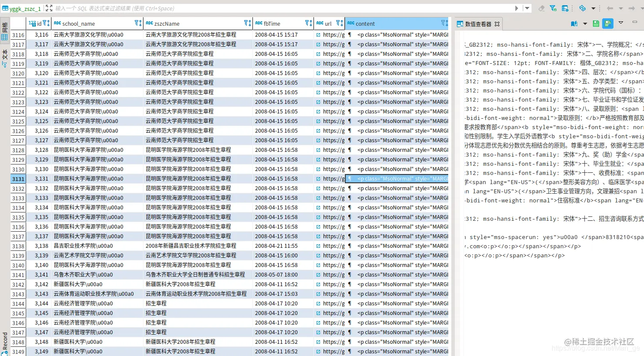Screen dimensions: 644x356
Task: Open the filter history dropdown
Action: click(527, 8)
